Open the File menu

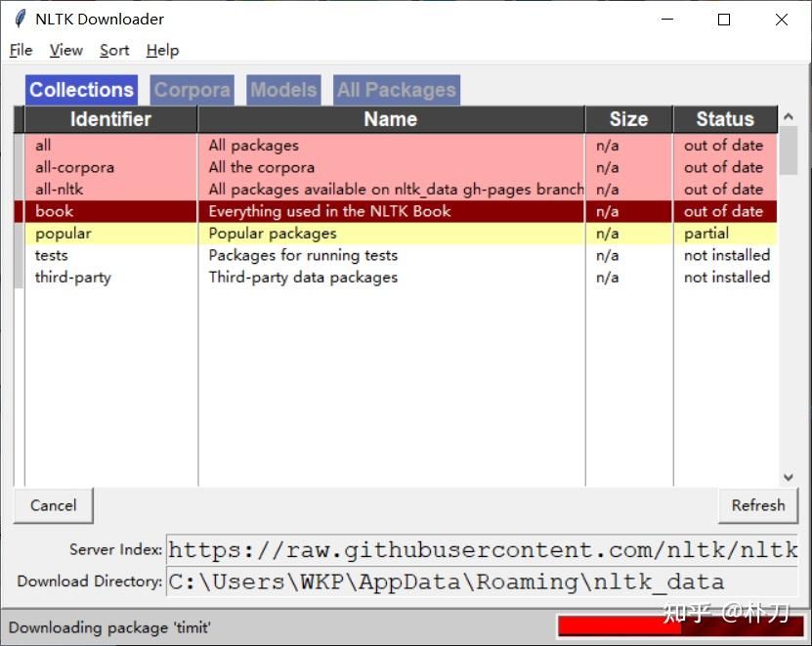20,50
